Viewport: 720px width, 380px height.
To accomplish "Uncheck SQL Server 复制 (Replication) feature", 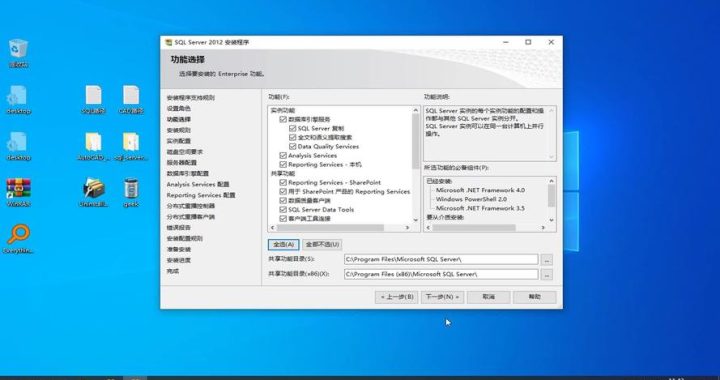I will click(x=292, y=129).
